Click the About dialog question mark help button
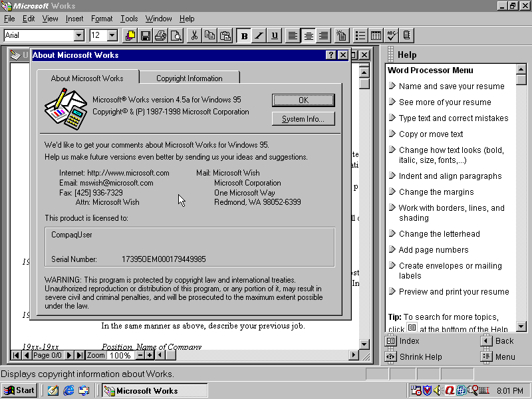Viewport: 532px width, 399px height. (331, 55)
